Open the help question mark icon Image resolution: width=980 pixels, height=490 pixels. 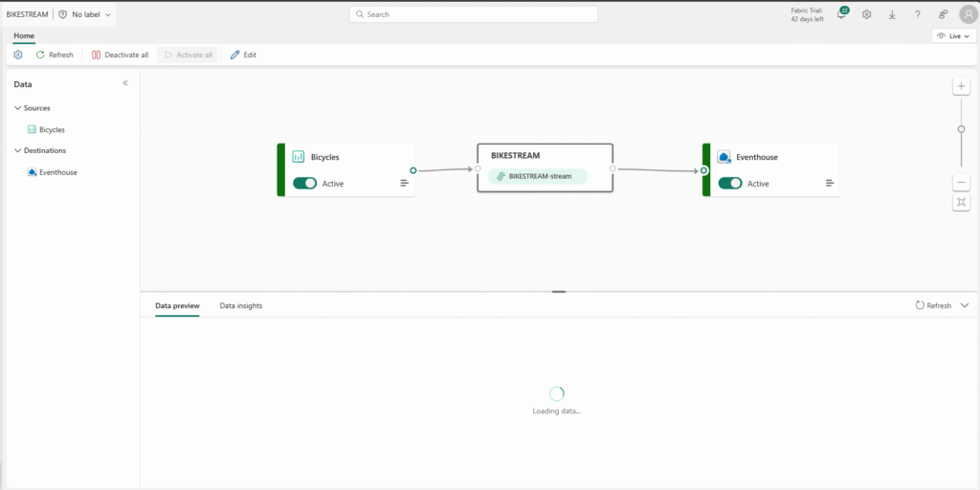917,14
